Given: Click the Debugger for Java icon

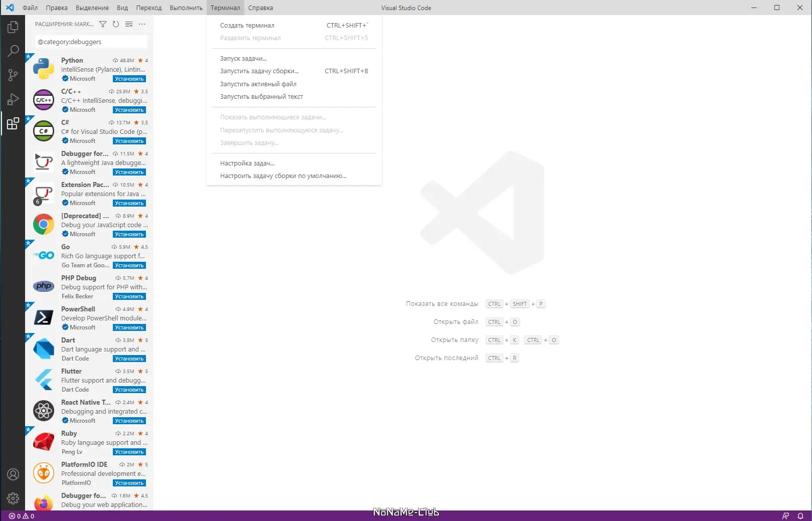Looking at the screenshot, I should coord(44,162).
